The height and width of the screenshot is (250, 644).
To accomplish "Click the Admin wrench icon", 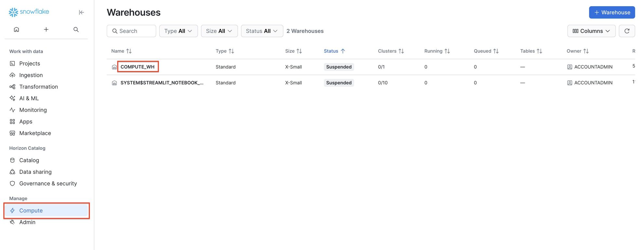I will coord(12,222).
